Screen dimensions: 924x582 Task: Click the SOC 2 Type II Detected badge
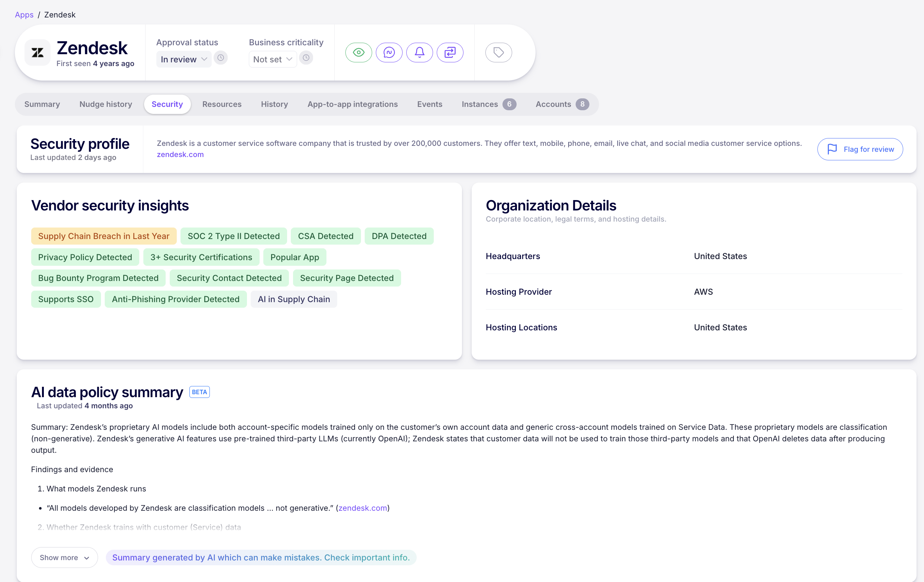(x=233, y=236)
